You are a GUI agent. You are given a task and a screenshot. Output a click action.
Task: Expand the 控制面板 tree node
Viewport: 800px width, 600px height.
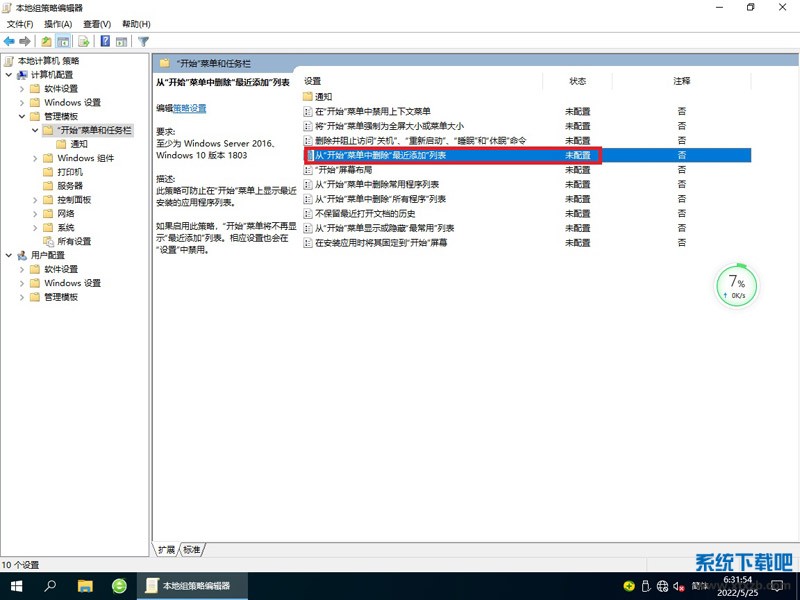pos(35,200)
